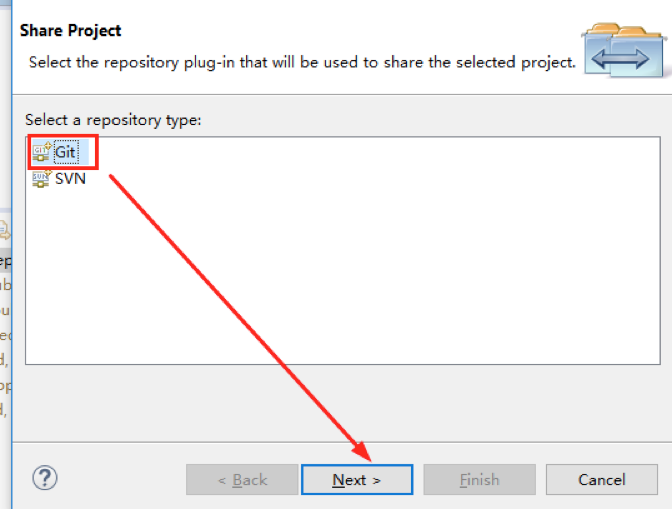This screenshot has height=509, width=672.
Task: Click the partially hidden icon at left edge
Action: click(x=4, y=229)
